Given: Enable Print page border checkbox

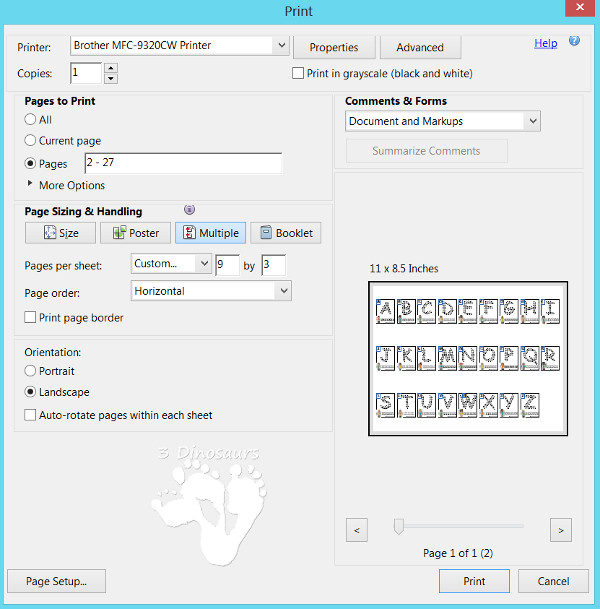Looking at the screenshot, I should (31, 318).
